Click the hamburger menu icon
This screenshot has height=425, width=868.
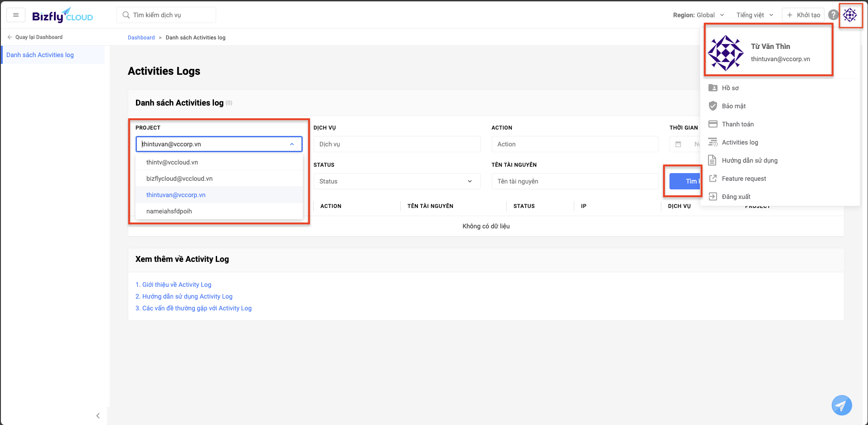(16, 15)
